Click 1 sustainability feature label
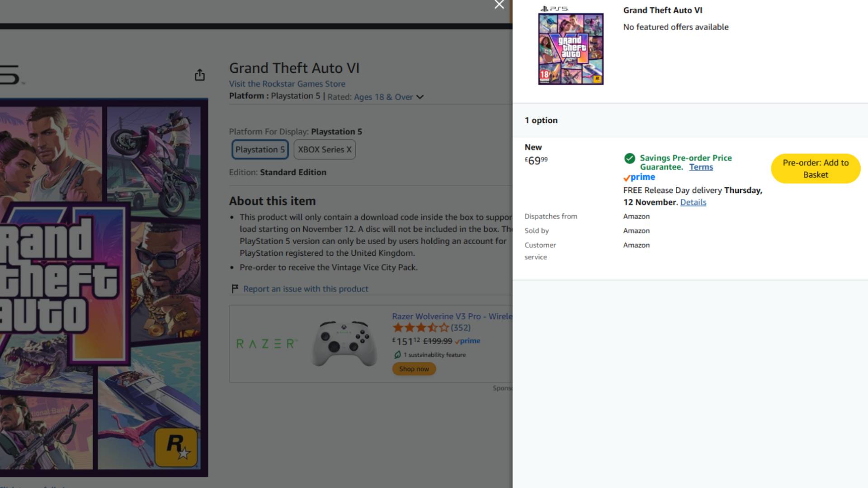This screenshot has height=488, width=868. click(434, 355)
